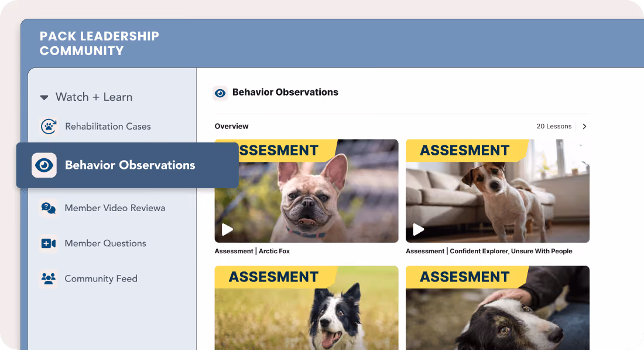
Task: Click the Community Feed people icon
Action: (49, 279)
